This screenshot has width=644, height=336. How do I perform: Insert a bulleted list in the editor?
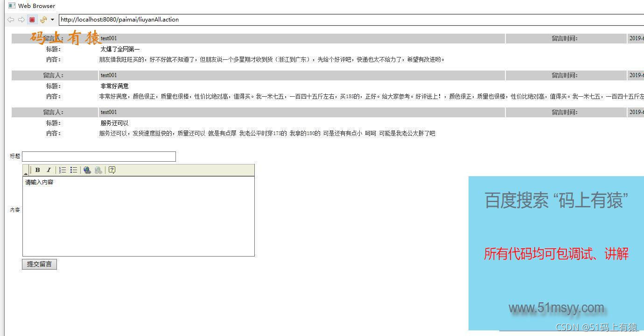(x=73, y=170)
